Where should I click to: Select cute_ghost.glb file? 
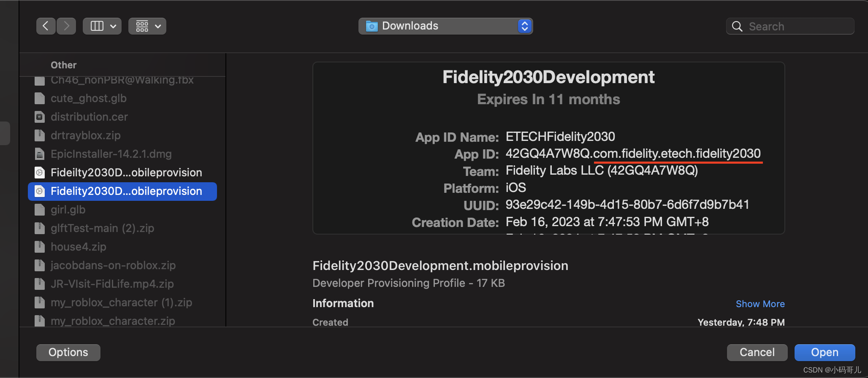pyautogui.click(x=122, y=98)
